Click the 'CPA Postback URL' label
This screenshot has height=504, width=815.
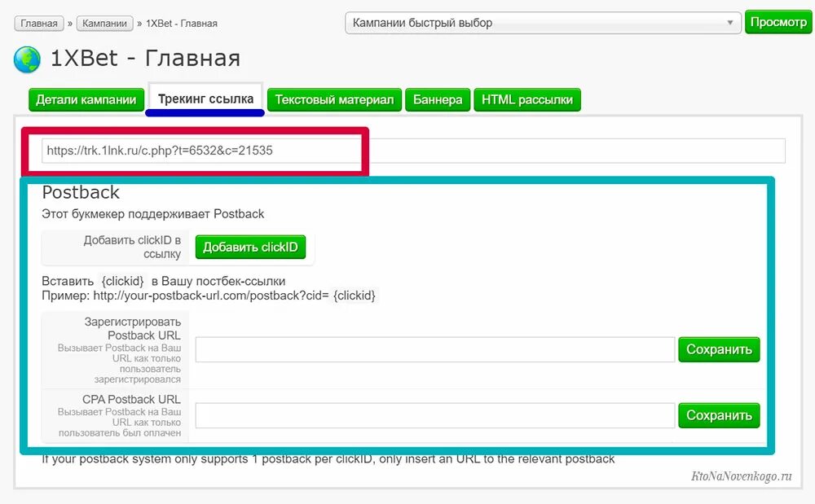131,399
